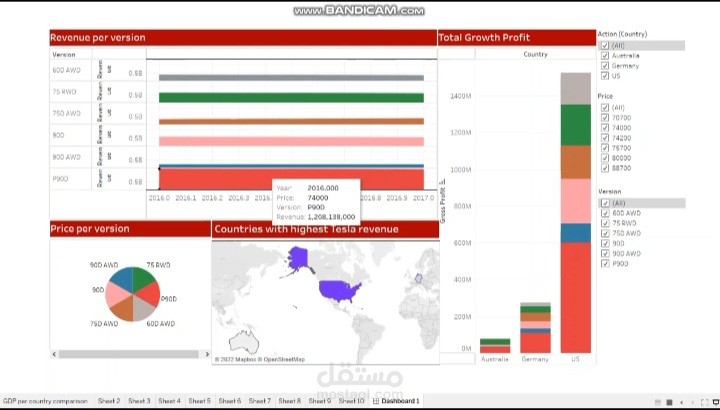Image resolution: width=720 pixels, height=410 pixels.
Task: Go to previous sheet tab arrow
Action: 681,403
